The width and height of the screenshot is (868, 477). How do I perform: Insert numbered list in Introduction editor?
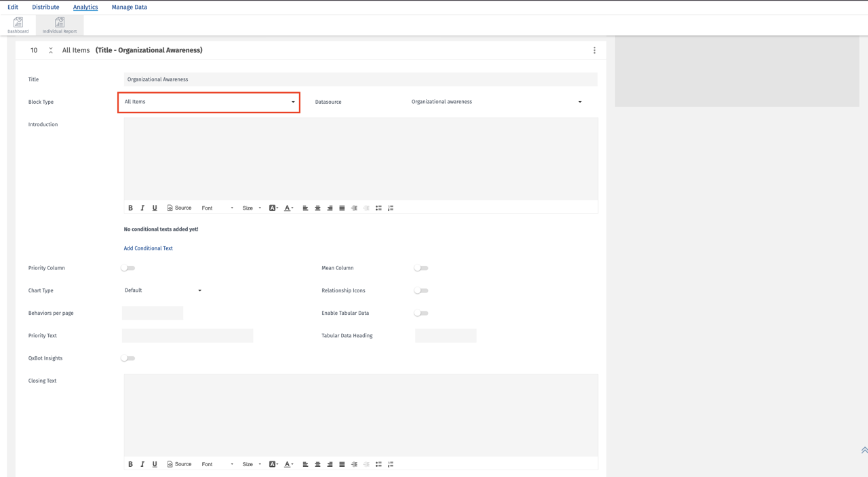[x=390, y=208]
